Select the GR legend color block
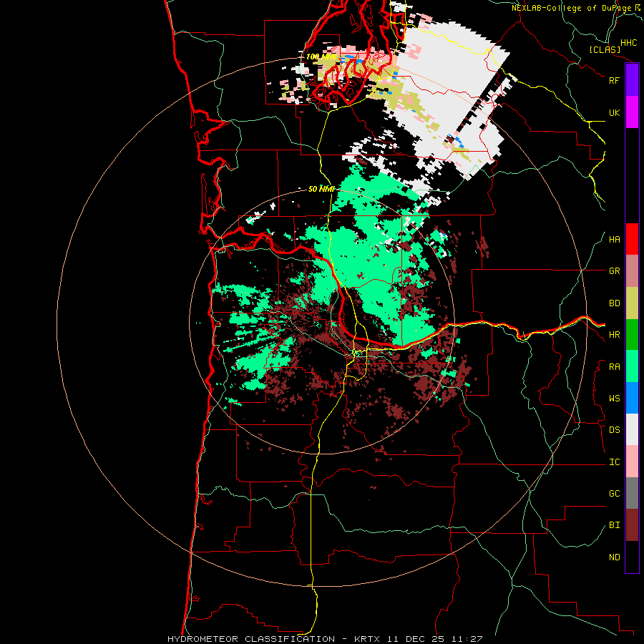This screenshot has height=644, width=644. click(632, 271)
